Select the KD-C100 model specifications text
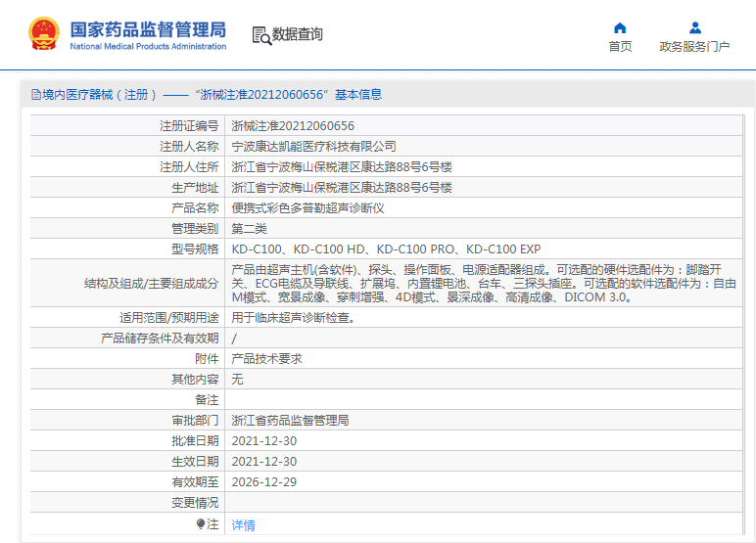This screenshot has height=543, width=756. (x=386, y=249)
